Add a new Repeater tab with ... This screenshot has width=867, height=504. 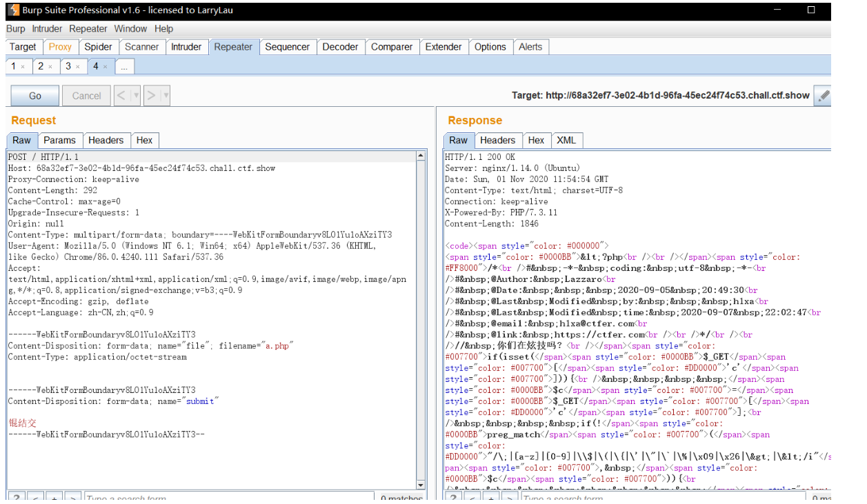pyautogui.click(x=125, y=67)
